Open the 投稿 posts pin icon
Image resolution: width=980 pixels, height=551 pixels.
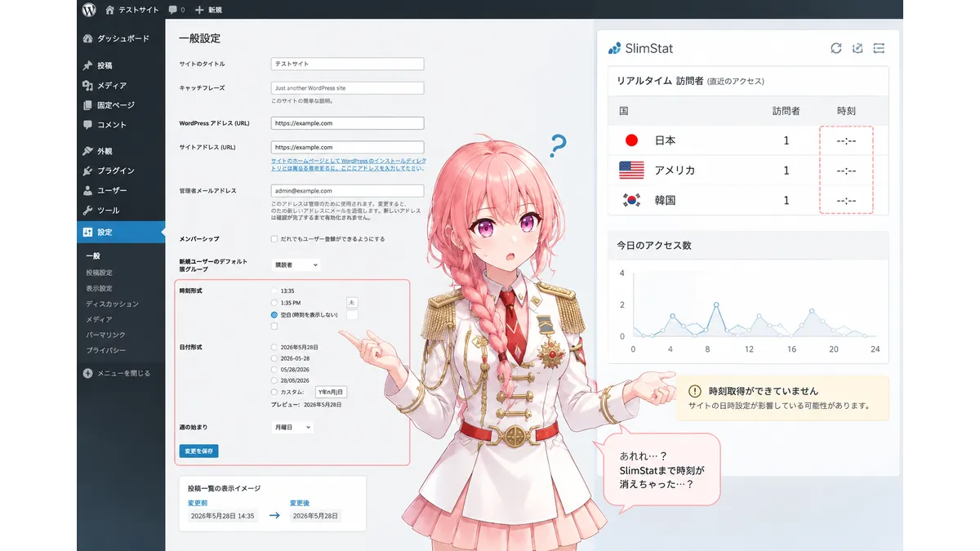coord(88,65)
